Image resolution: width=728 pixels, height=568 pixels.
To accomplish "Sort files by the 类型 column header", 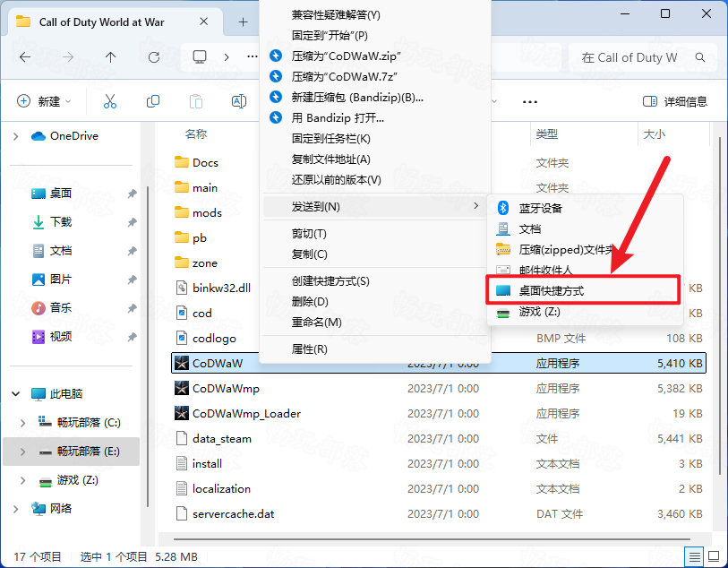I will 546,134.
